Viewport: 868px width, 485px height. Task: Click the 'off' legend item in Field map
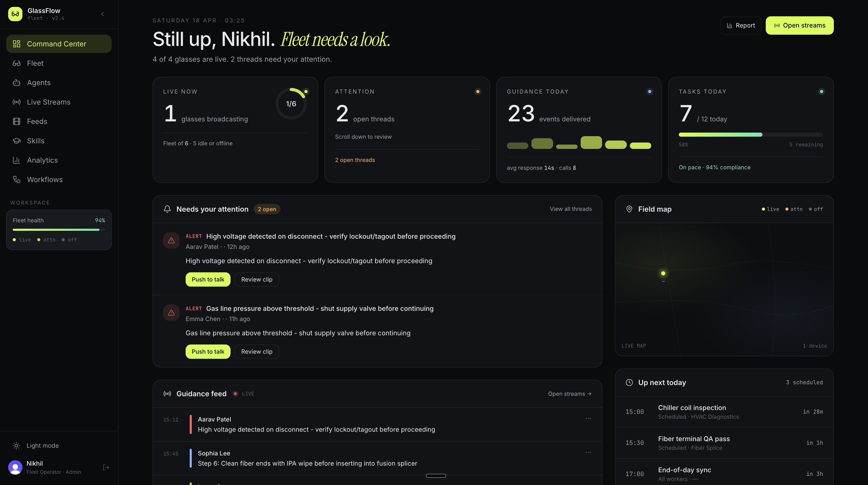816,209
